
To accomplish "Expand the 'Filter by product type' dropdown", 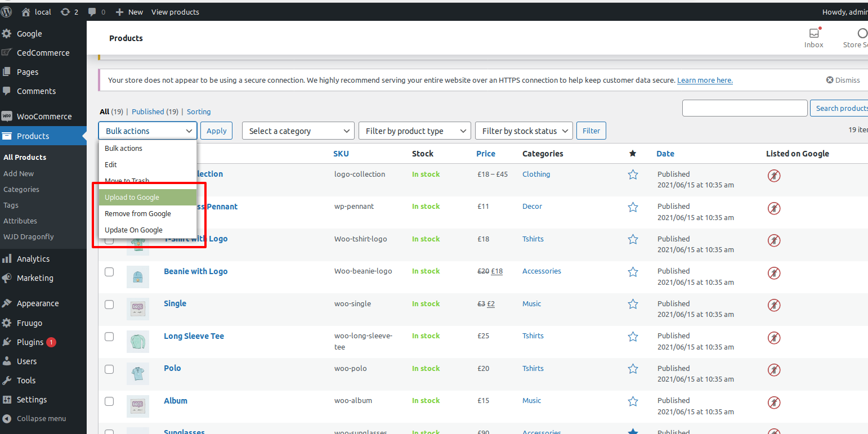I will (415, 131).
